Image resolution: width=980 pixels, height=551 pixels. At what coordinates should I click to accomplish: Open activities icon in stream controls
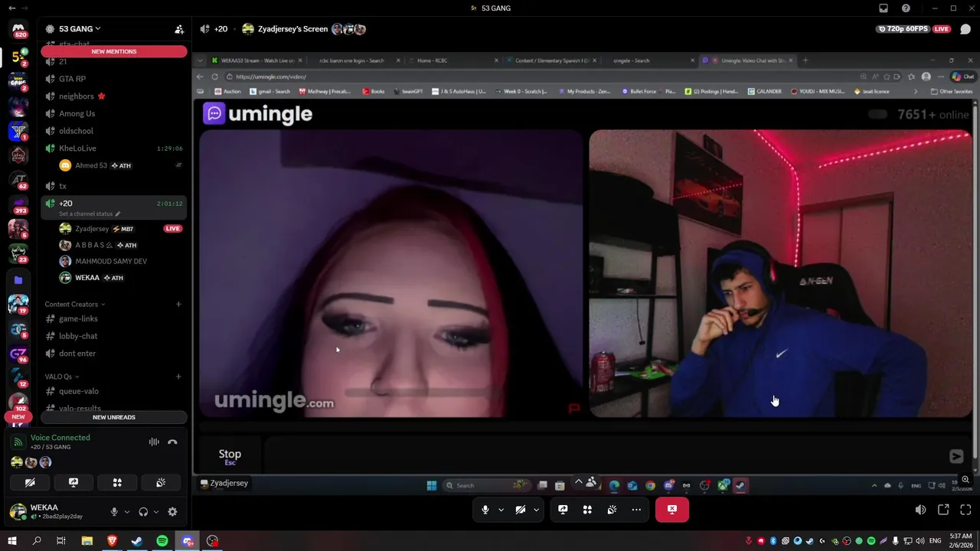[587, 510]
